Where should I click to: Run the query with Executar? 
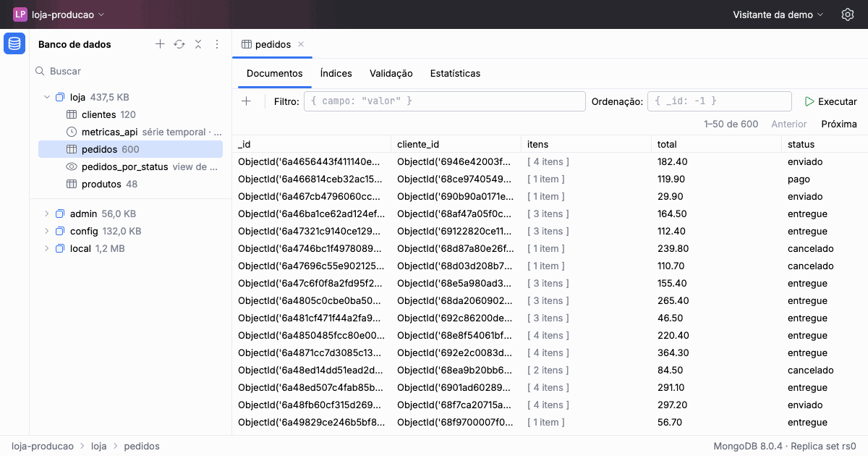[830, 101]
